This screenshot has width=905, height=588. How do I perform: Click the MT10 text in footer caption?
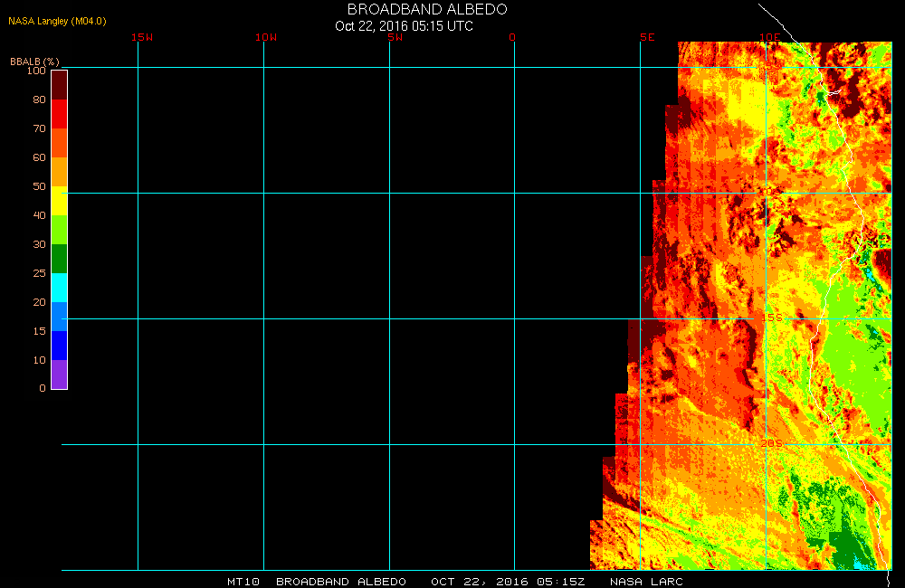[244, 581]
